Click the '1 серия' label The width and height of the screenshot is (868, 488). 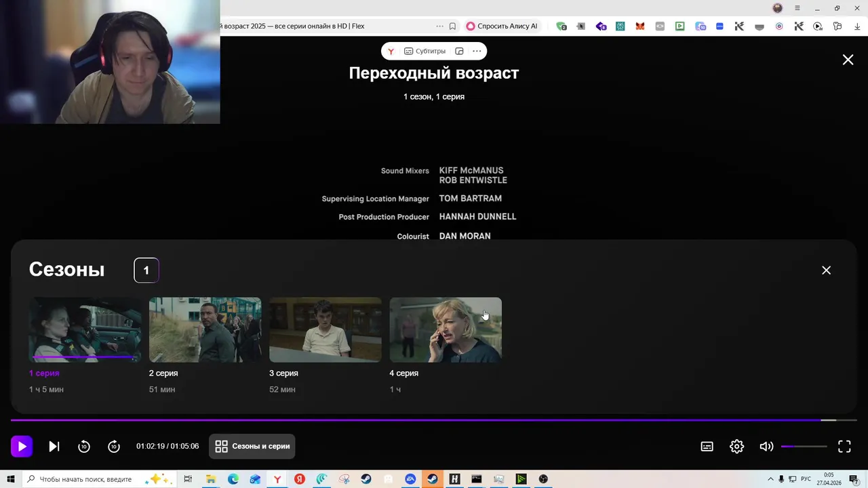point(44,373)
